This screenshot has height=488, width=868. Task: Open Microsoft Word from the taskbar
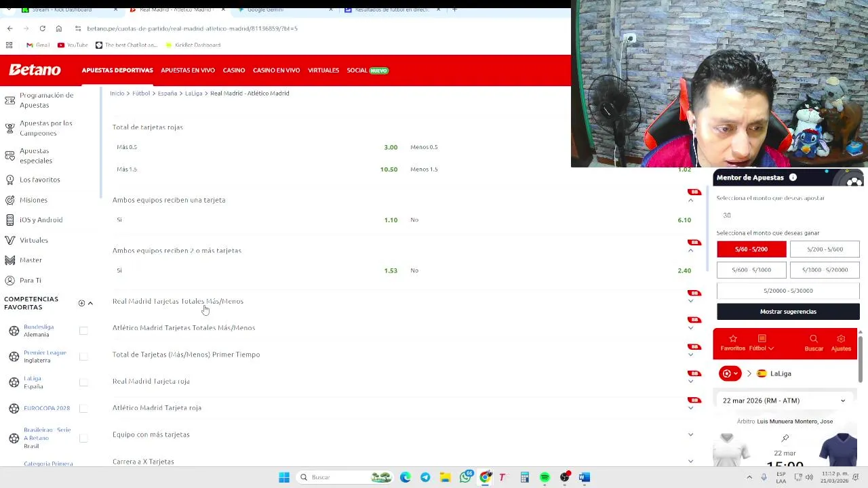click(584, 477)
